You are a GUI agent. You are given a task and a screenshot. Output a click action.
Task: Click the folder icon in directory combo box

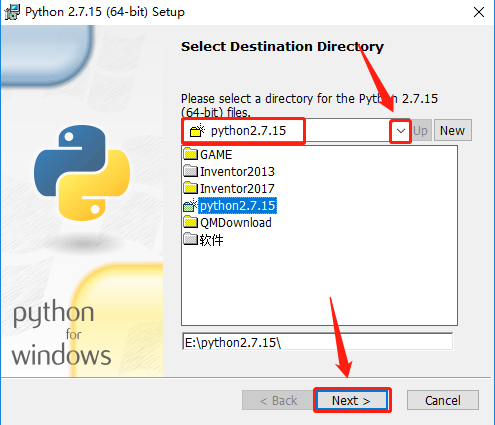[x=197, y=130]
